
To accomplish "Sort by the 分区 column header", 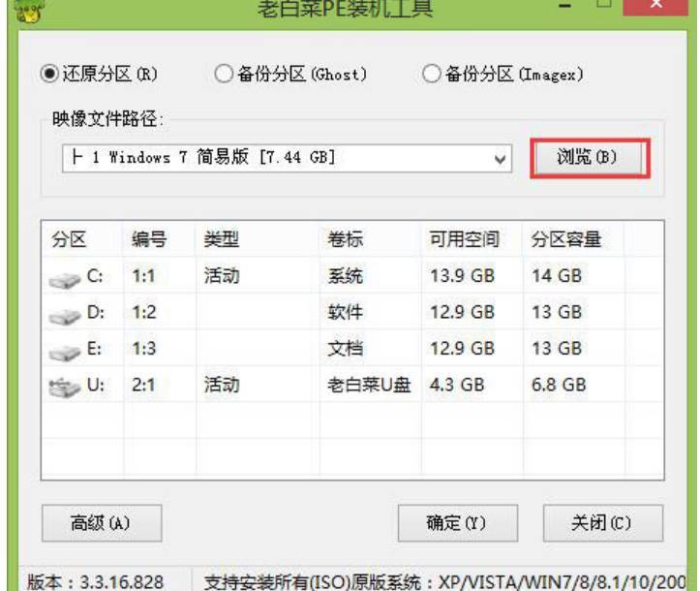I will pyautogui.click(x=69, y=239).
